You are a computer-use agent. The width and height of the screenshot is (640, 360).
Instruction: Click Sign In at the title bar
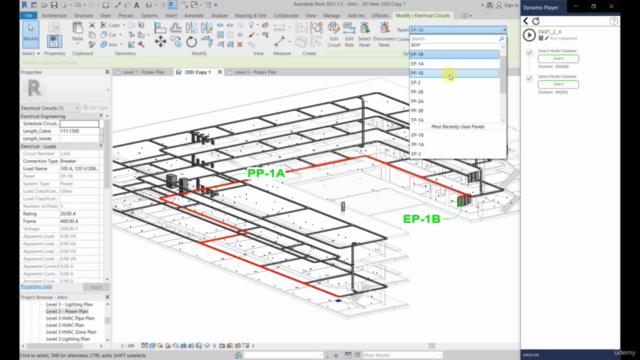tap(511, 5)
